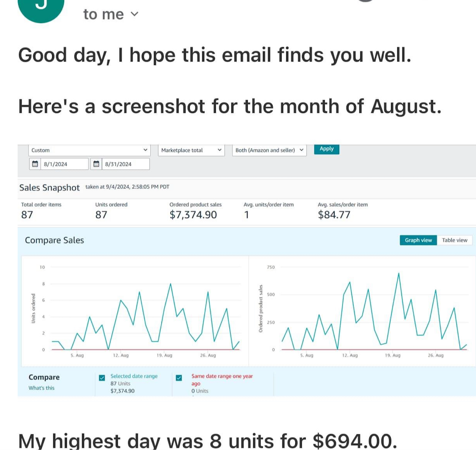Click the 8/1/2024 start date field
476x450 pixels.
point(64,164)
